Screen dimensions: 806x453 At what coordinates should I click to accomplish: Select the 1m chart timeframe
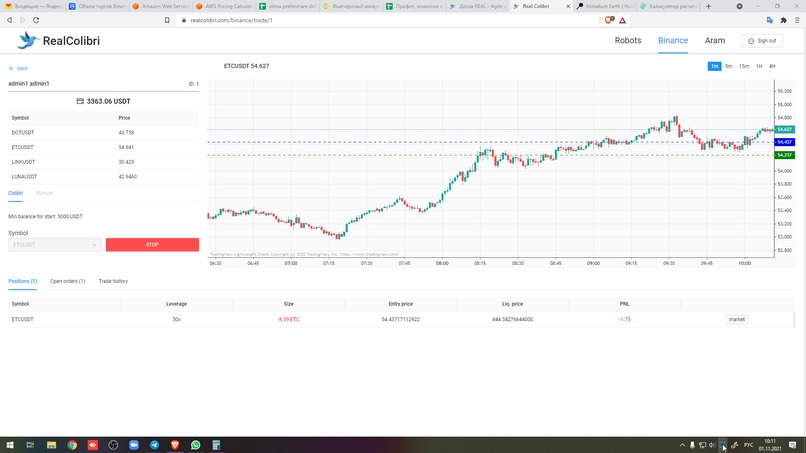click(714, 66)
